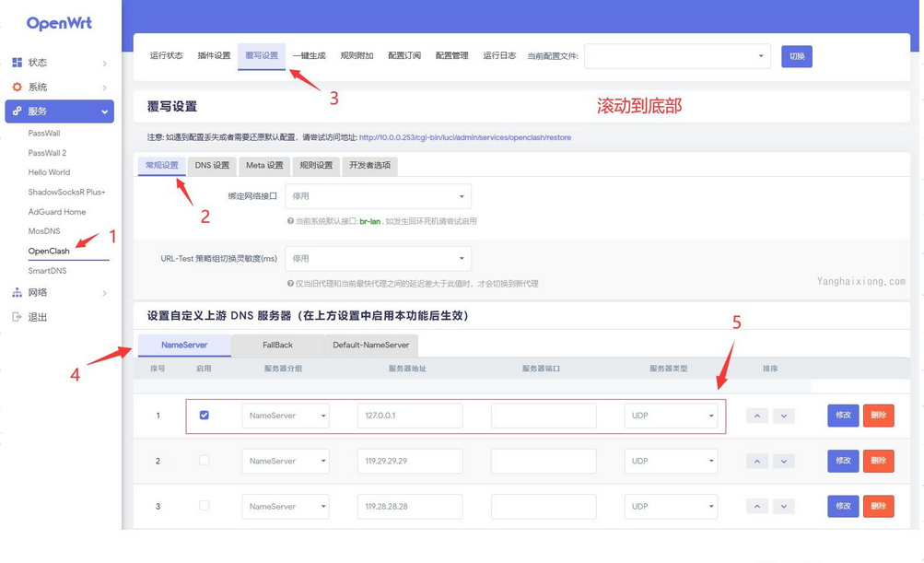Viewport: 924px width, 563px height.
Task: Open the 绑定网络接口 dropdown
Action: [x=379, y=196]
